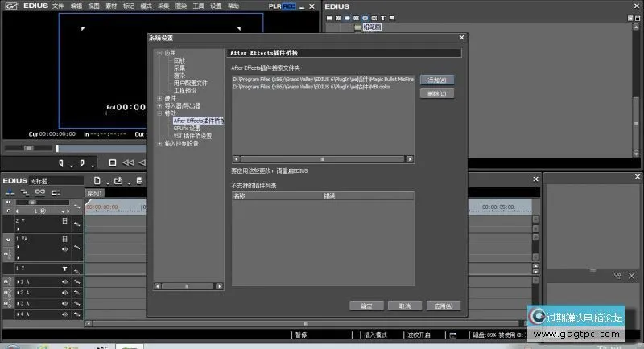Viewport: 644px width, 349px height.
Task: Mute audio track 1 A
Action: [x=64, y=282]
